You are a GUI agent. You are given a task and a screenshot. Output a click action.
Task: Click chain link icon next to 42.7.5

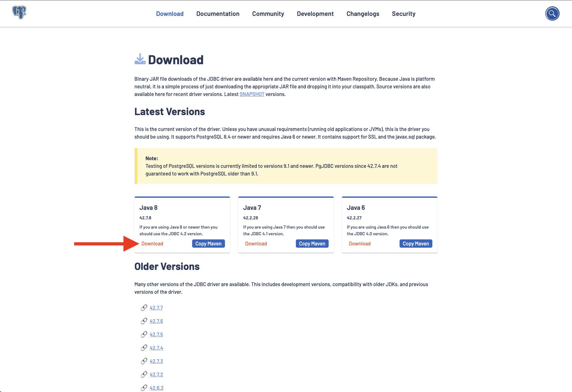coord(144,334)
